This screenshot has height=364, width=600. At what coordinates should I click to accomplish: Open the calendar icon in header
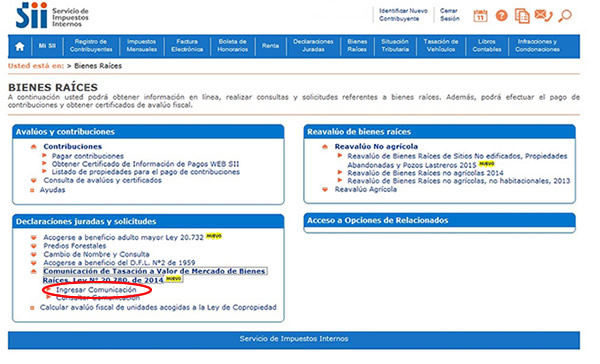point(480,16)
